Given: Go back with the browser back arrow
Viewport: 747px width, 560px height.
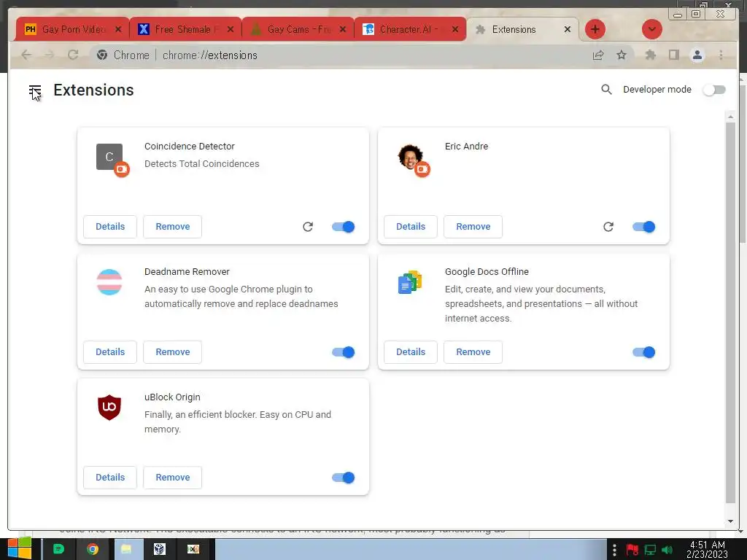Looking at the screenshot, I should pos(27,55).
